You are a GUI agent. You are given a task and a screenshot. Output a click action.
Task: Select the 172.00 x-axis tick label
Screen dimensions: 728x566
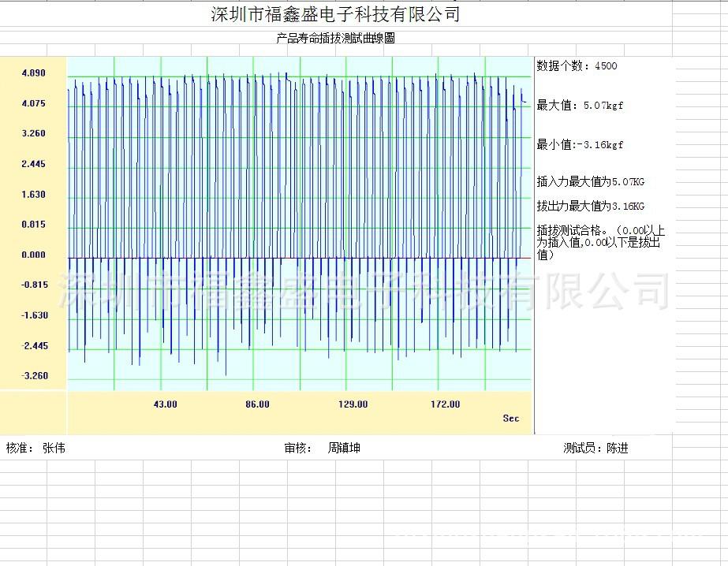tap(445, 404)
